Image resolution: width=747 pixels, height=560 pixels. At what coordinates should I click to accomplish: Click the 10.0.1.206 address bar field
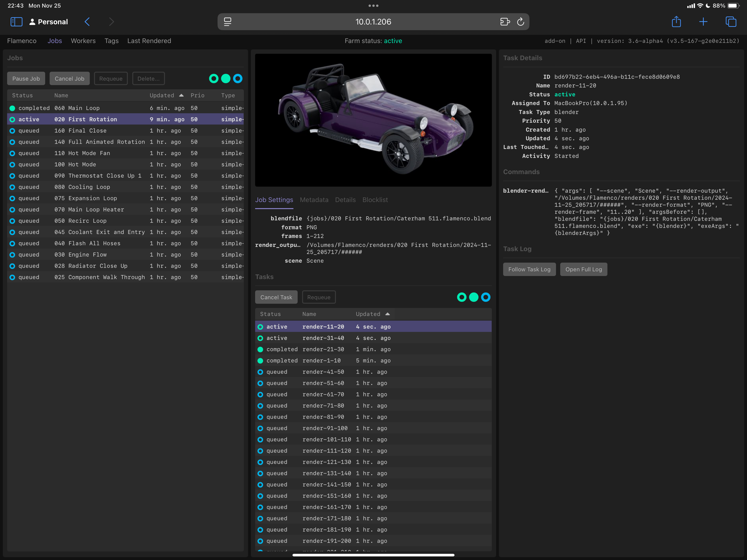(x=373, y=22)
